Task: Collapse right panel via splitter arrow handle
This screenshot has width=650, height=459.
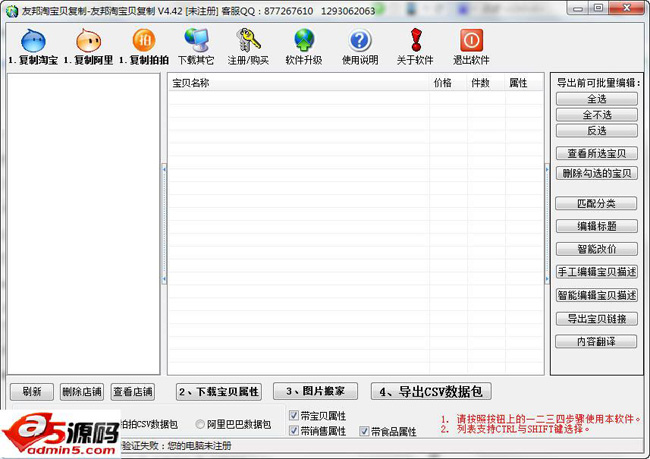Action: [547, 224]
